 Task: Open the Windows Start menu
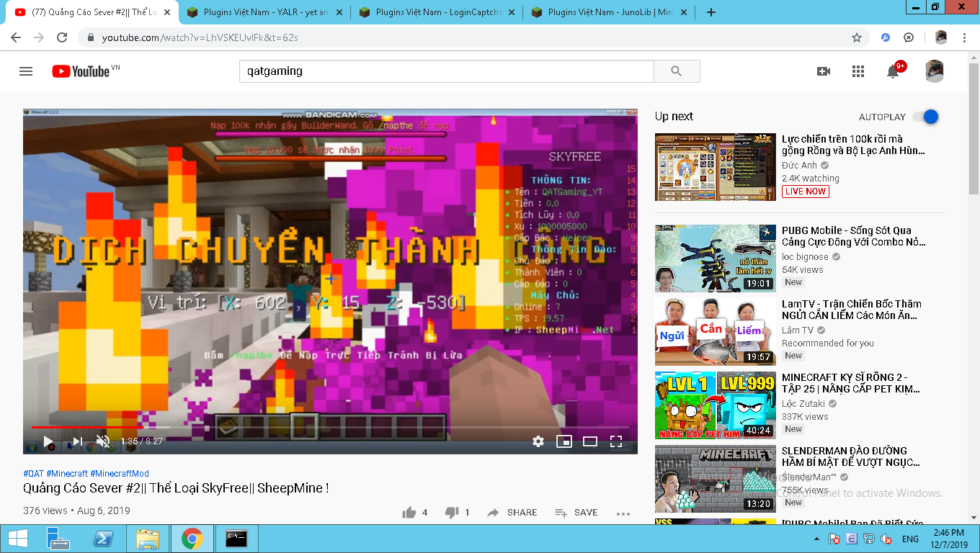(17, 538)
